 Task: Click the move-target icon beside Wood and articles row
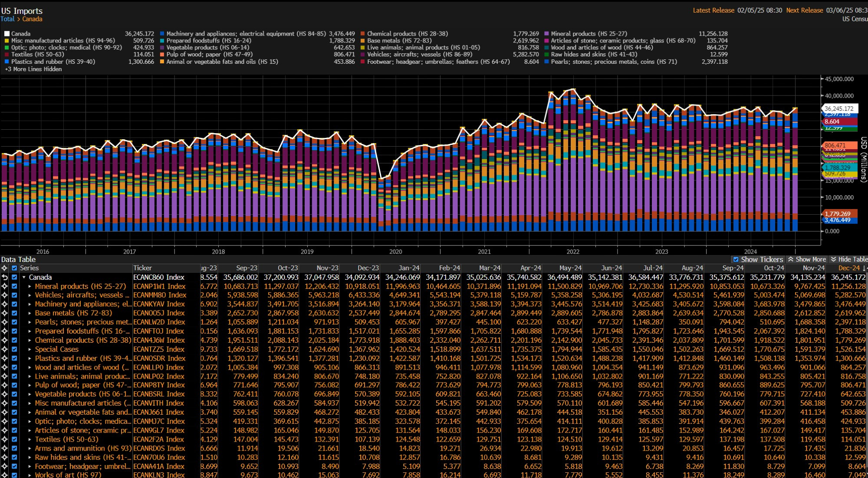point(5,367)
